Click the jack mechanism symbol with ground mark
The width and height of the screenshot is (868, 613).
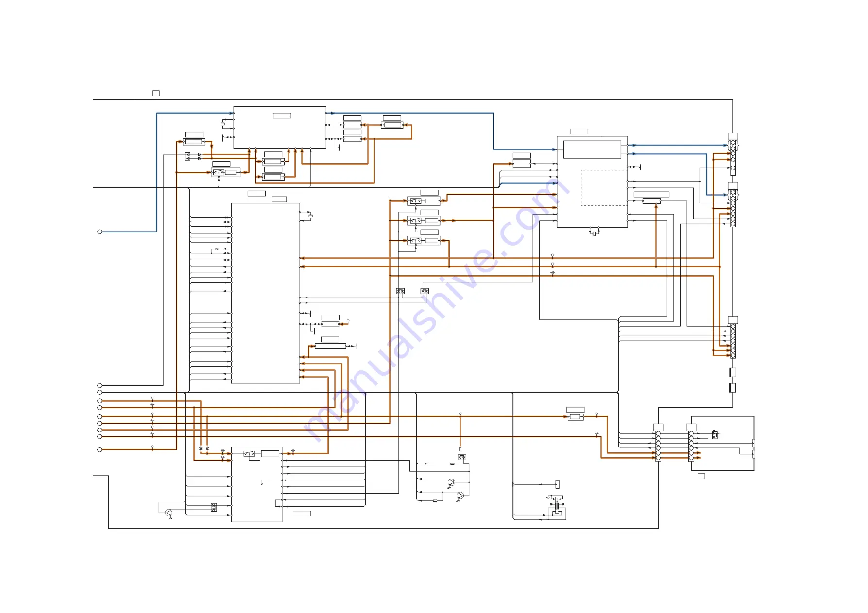(x=557, y=505)
